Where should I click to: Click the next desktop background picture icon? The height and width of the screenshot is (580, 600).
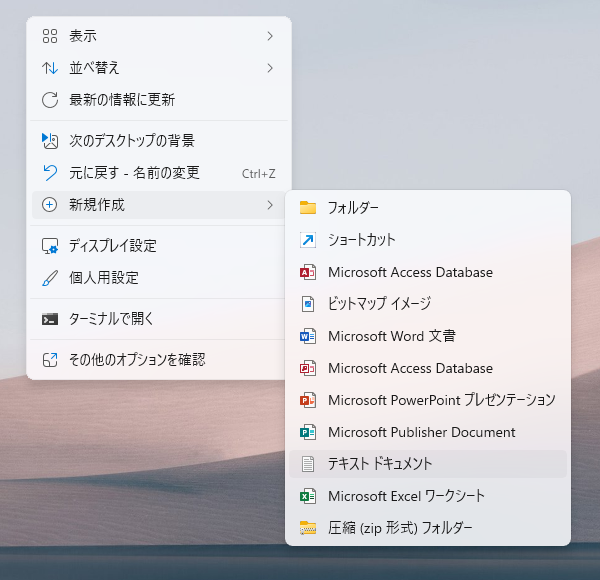pos(50,141)
